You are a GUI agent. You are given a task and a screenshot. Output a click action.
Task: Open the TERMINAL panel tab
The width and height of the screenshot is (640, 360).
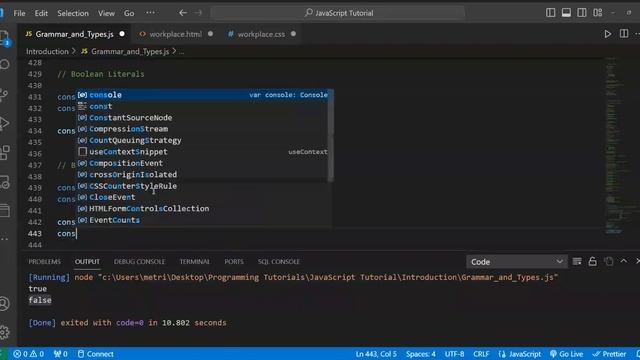[195, 262]
